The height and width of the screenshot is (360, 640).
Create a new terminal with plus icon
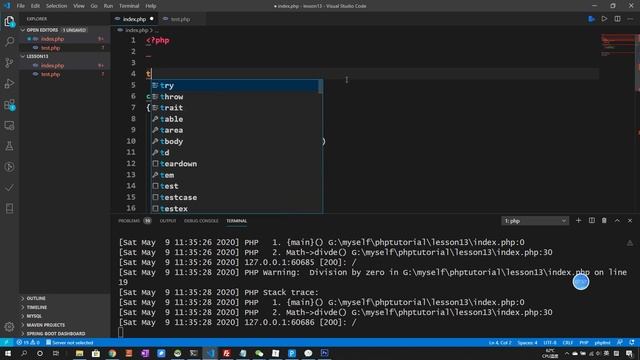[578, 220]
